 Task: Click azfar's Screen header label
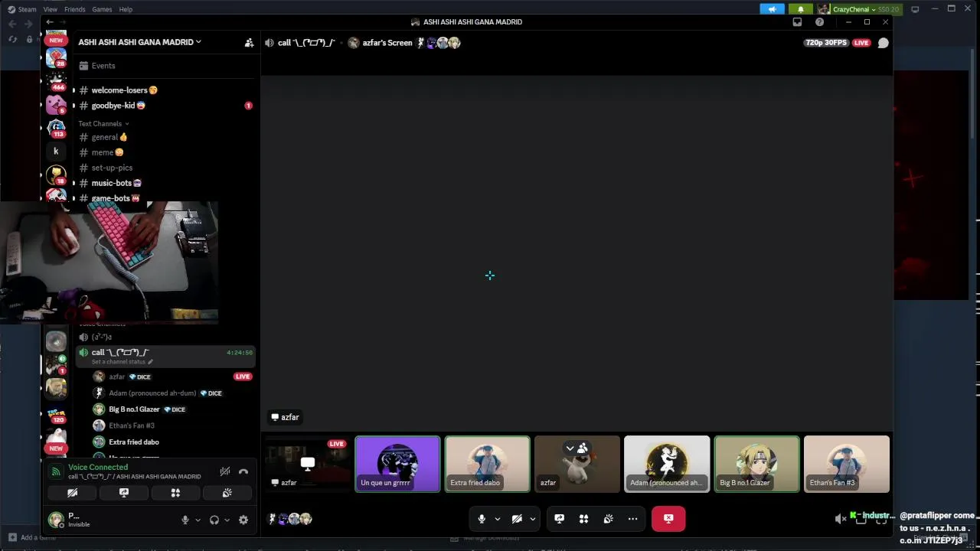coord(387,43)
